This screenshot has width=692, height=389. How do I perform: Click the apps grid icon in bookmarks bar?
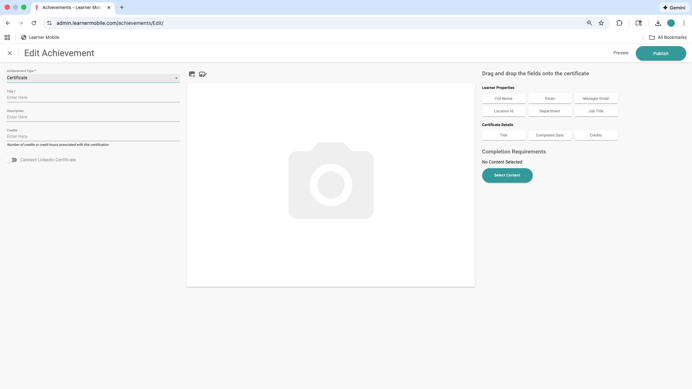pos(7,38)
